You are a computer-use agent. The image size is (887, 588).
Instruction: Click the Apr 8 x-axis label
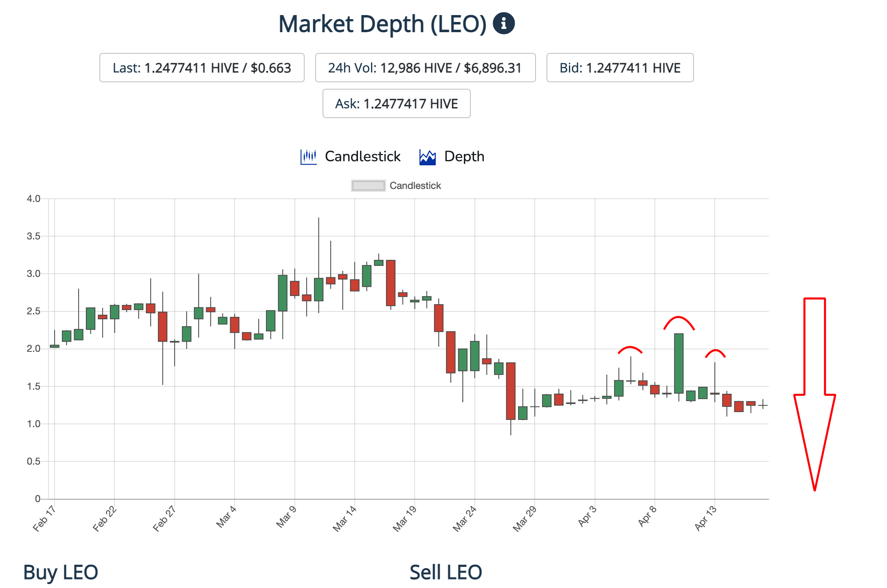point(647,516)
